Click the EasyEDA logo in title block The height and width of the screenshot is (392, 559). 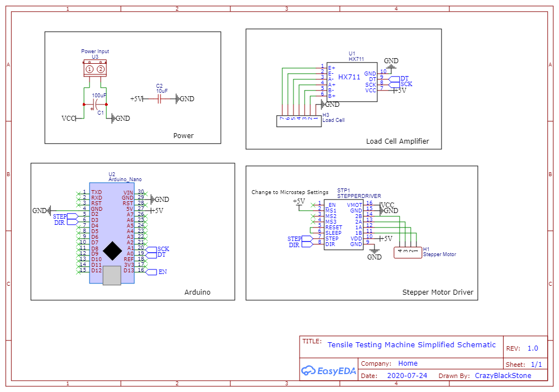(328, 371)
